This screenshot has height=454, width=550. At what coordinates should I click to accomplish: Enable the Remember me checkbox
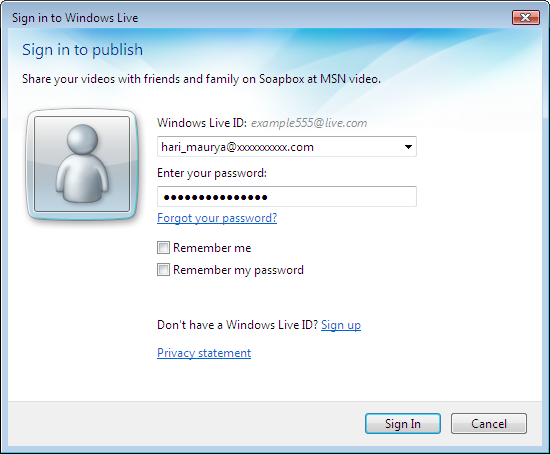(x=163, y=248)
